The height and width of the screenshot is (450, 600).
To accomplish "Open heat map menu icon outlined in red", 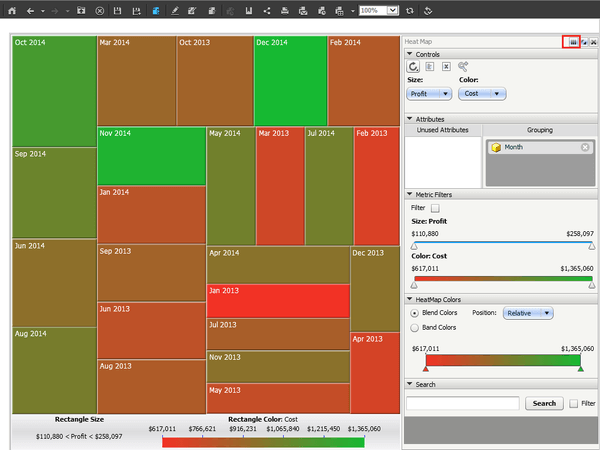I will tap(573, 42).
